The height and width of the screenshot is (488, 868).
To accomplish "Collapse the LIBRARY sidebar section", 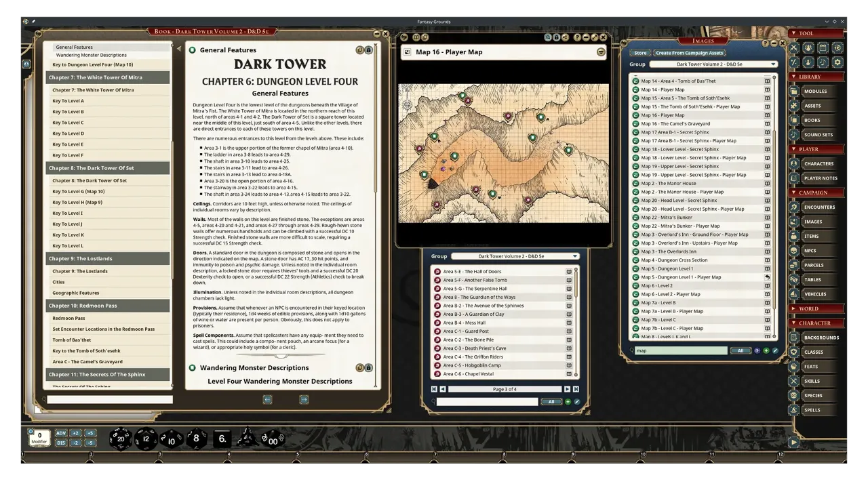I will point(816,77).
